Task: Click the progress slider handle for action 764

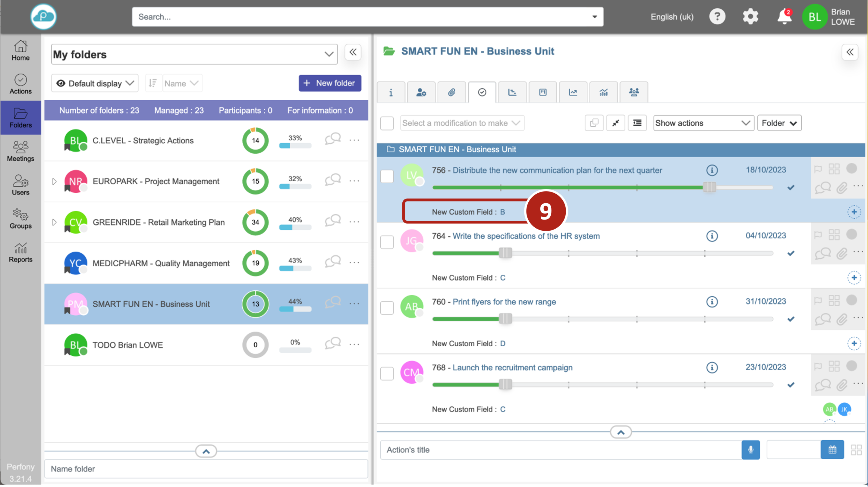Action: pyautogui.click(x=505, y=253)
